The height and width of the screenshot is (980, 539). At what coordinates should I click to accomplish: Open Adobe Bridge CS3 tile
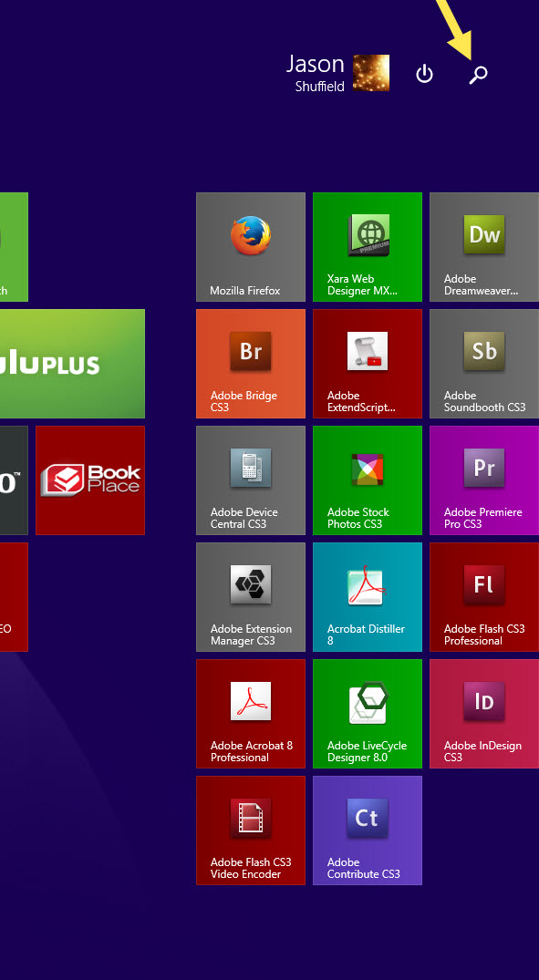[251, 364]
